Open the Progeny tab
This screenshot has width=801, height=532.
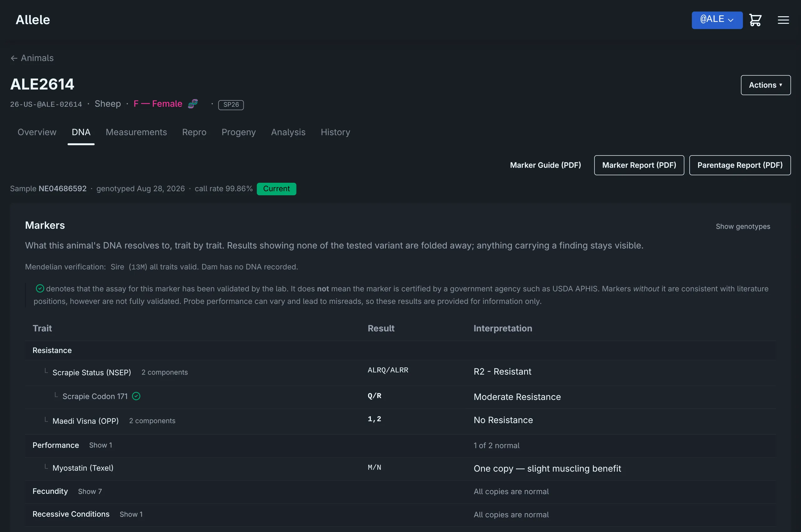point(238,132)
